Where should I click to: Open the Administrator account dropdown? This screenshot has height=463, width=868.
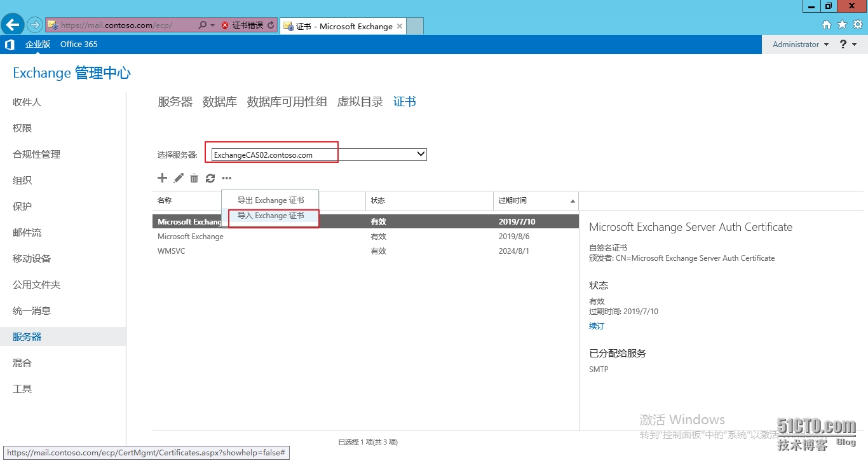pyautogui.click(x=799, y=44)
